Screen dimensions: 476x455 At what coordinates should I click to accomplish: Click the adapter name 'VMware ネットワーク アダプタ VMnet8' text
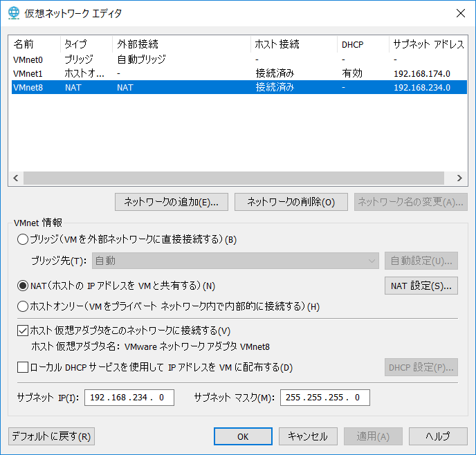[x=197, y=346]
